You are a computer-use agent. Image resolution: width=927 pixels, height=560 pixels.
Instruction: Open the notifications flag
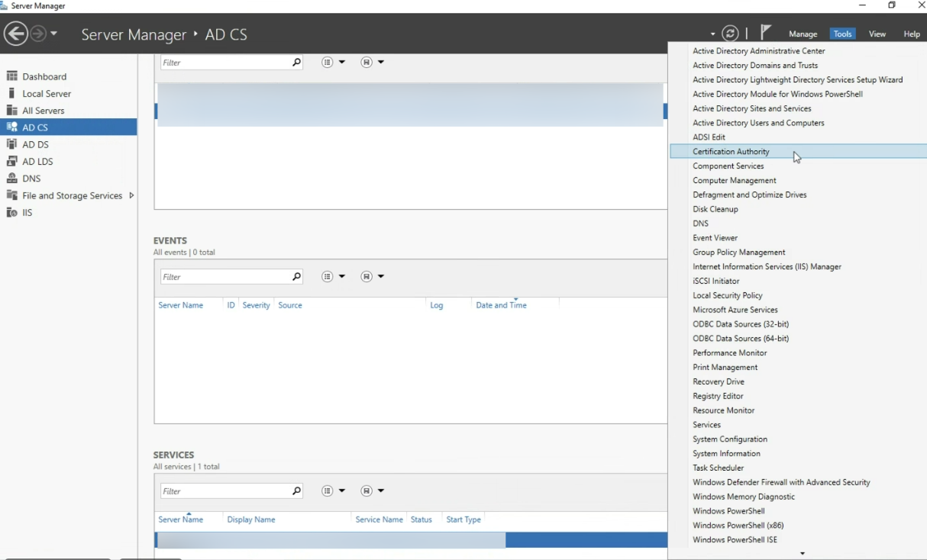pyautogui.click(x=766, y=32)
